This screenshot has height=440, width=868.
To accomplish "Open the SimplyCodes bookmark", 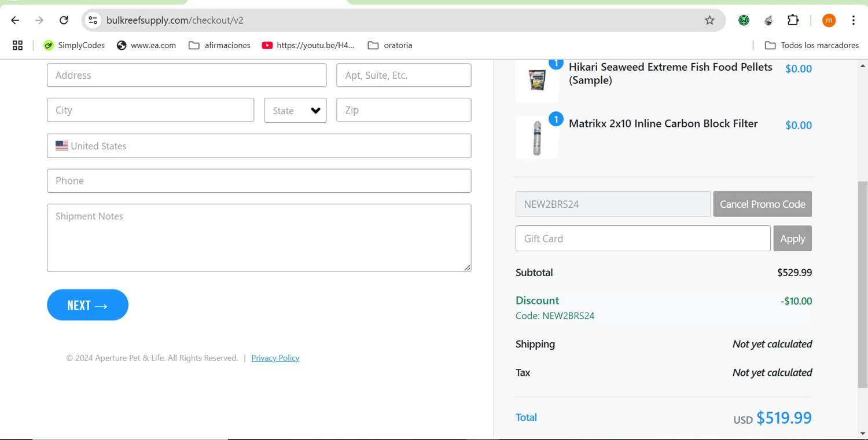I will pyautogui.click(x=74, y=45).
